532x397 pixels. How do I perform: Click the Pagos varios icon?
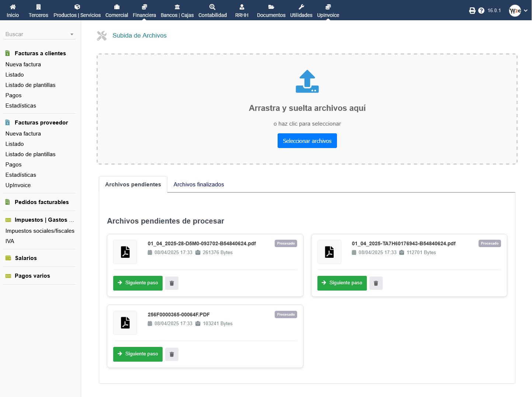8,276
